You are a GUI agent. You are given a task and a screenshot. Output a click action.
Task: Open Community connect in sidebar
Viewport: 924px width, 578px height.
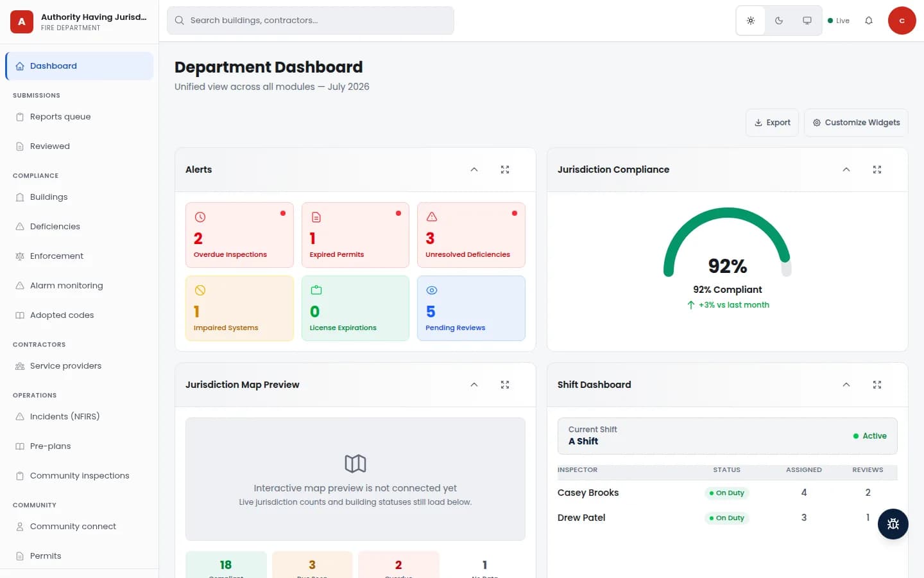(80, 527)
